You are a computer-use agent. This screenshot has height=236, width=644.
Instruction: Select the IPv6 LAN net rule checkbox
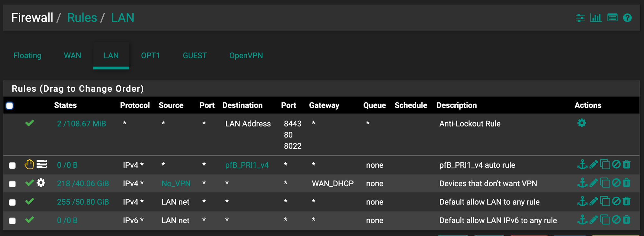coord(12,221)
